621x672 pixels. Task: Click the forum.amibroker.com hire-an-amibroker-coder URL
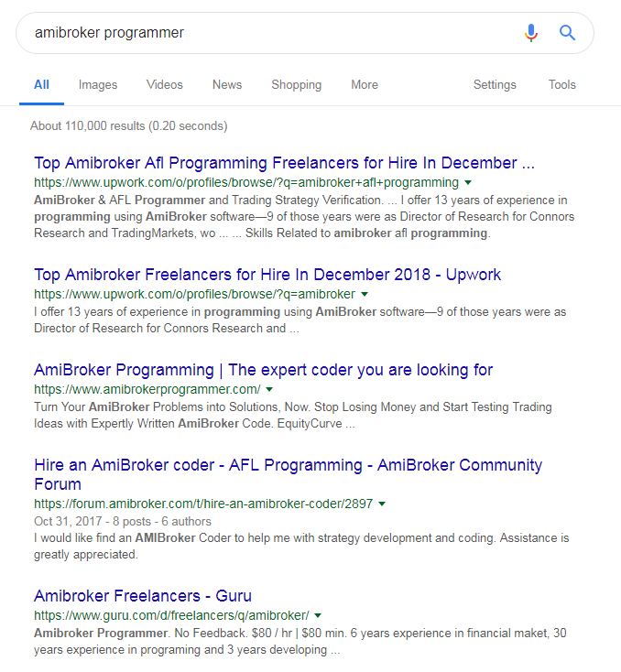[x=203, y=504]
